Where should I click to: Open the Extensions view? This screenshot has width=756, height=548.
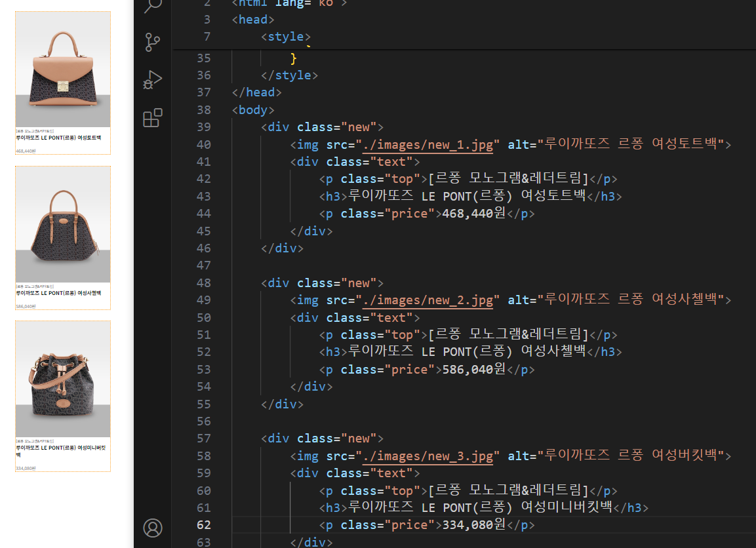pyautogui.click(x=153, y=117)
